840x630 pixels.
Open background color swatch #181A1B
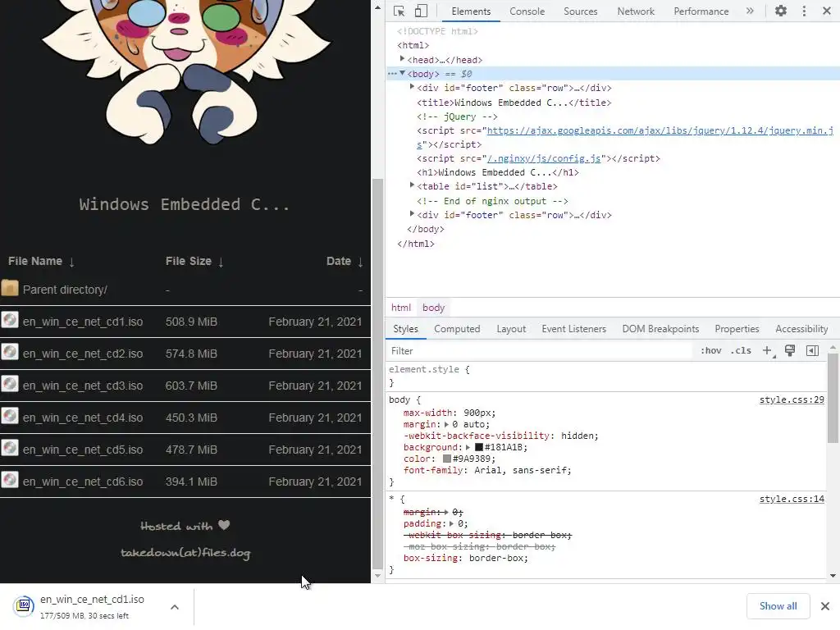tap(479, 447)
